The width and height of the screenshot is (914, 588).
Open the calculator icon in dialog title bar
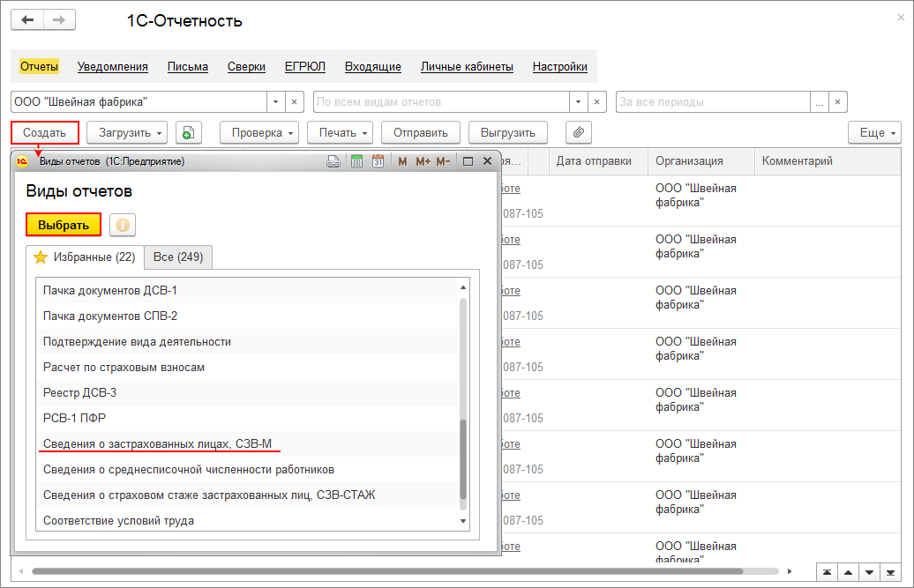(x=356, y=161)
